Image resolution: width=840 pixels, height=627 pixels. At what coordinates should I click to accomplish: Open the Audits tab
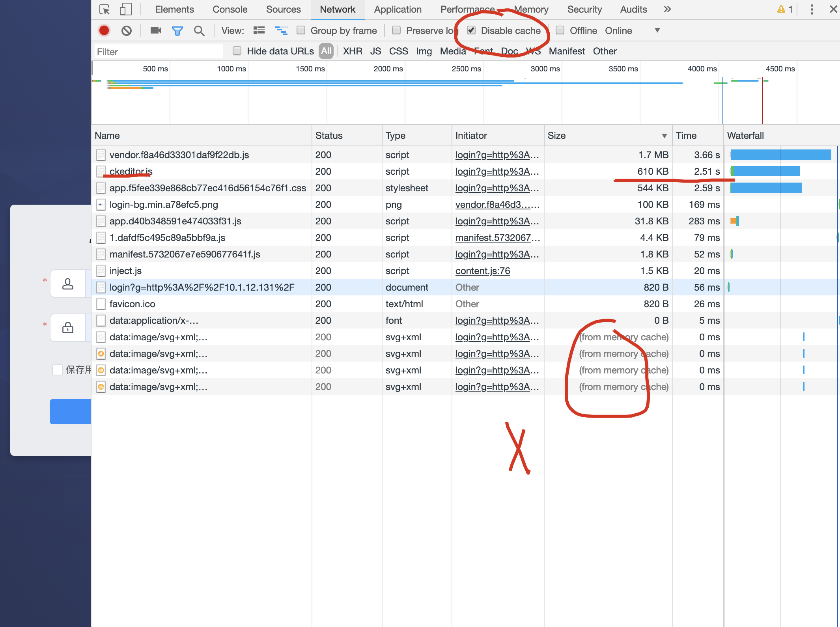(x=633, y=9)
